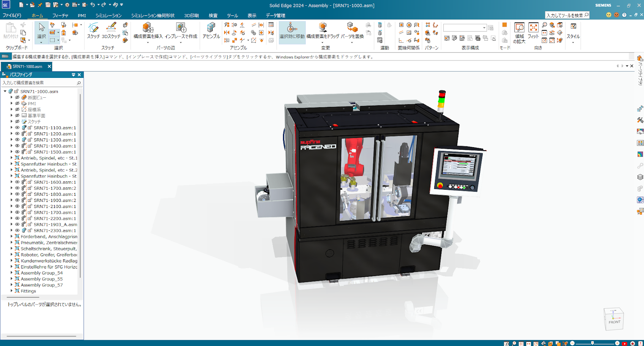Close the SRN71-1000.asm document tab
Image resolution: width=644 pixels, height=346 pixels.
coord(49,67)
